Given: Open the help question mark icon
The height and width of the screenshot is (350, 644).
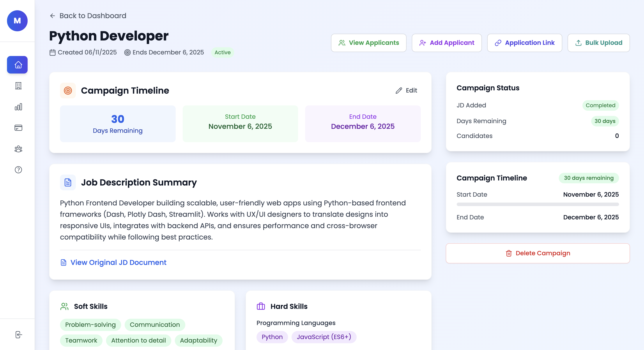Looking at the screenshot, I should point(18,170).
